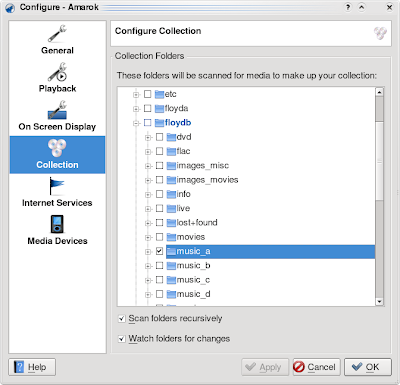The height and width of the screenshot is (385, 400).
Task: Click the folder list scroll down arrow
Action: [379, 302]
